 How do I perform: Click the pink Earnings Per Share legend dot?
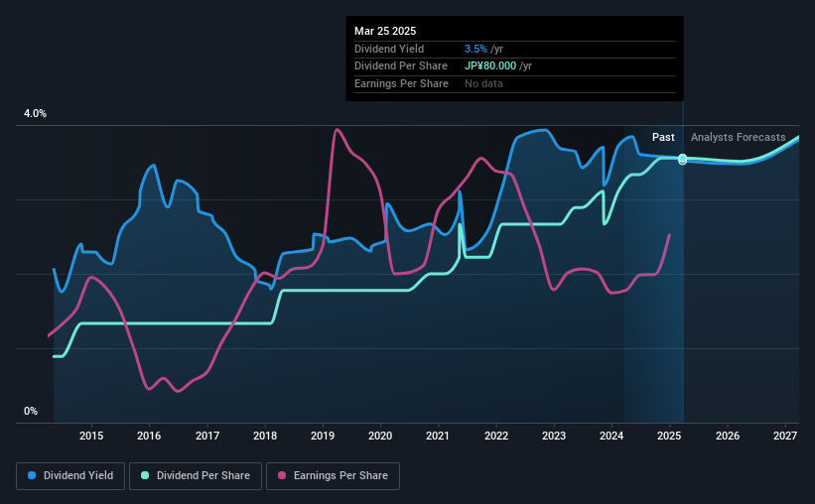(x=282, y=475)
